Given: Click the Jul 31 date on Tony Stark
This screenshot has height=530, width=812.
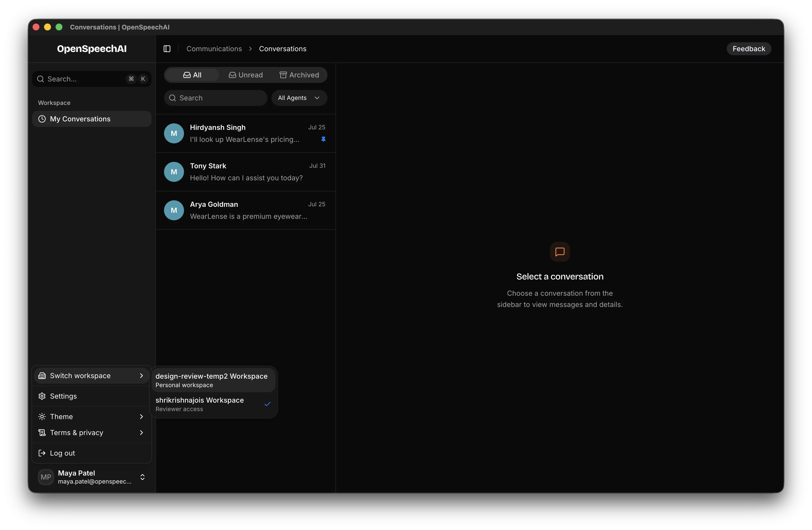Looking at the screenshot, I should [317, 166].
